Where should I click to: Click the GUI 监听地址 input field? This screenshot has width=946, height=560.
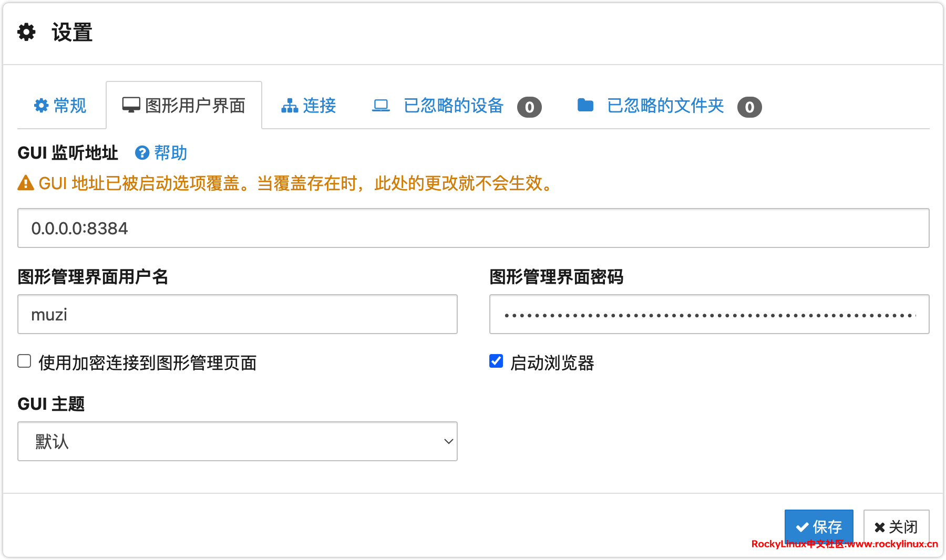click(x=473, y=228)
